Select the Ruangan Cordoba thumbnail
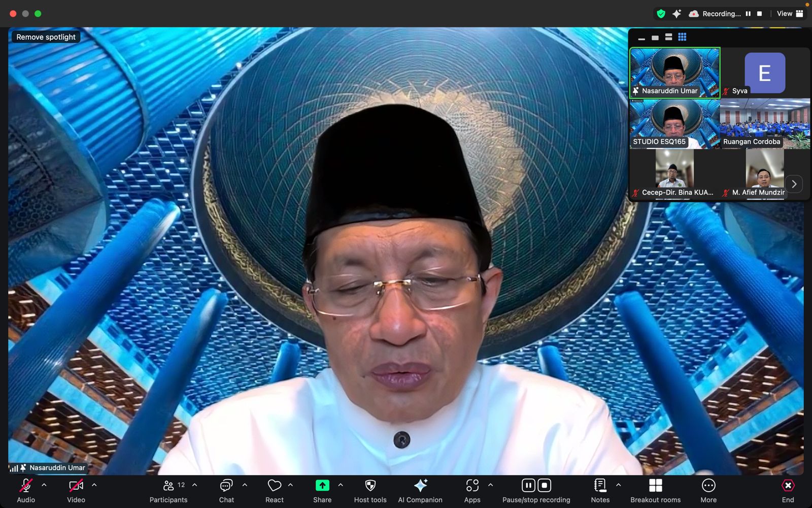The height and width of the screenshot is (508, 812). [x=765, y=123]
